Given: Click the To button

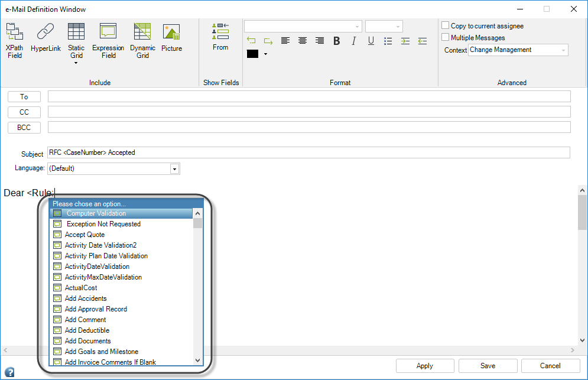Looking at the screenshot, I should coord(24,97).
